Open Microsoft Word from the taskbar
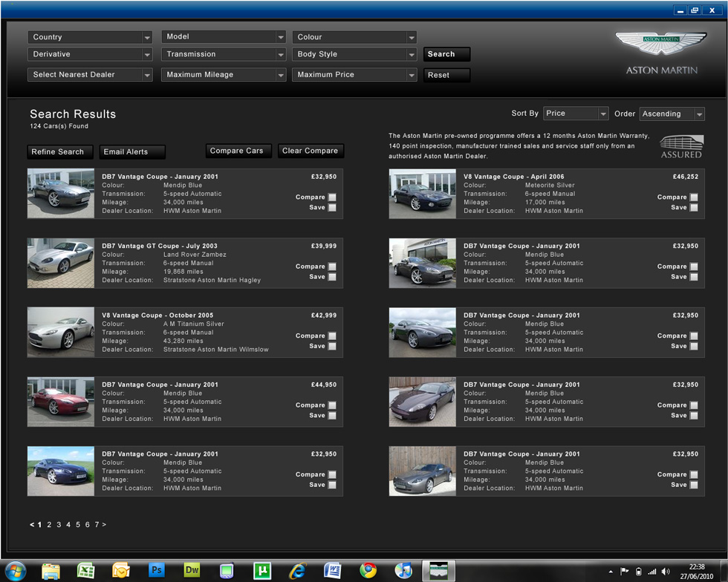The height and width of the screenshot is (582, 728). 333,569
